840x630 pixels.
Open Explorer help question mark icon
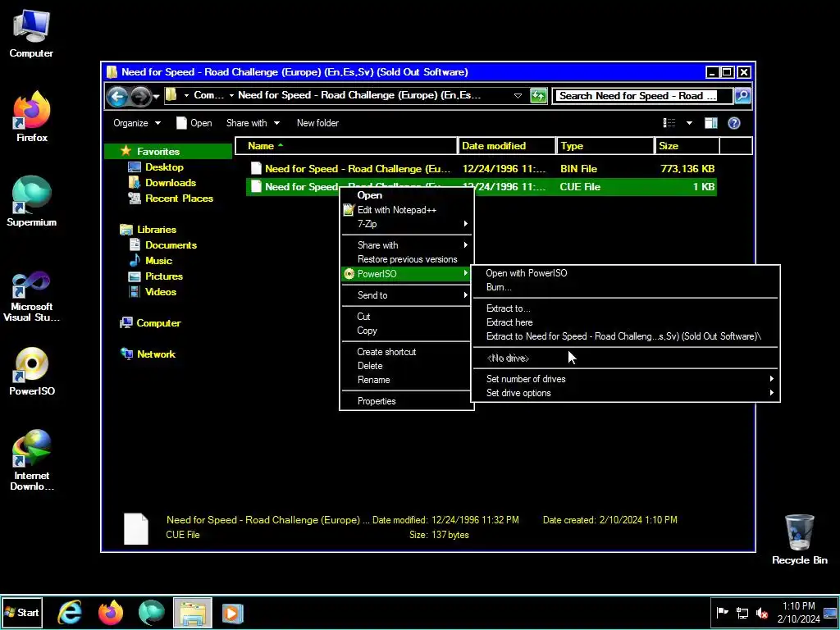tap(734, 123)
